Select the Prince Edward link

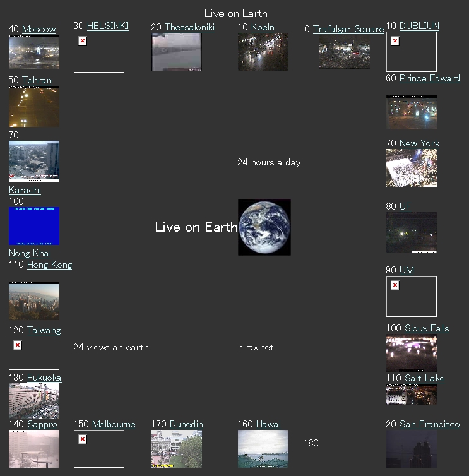(429, 78)
